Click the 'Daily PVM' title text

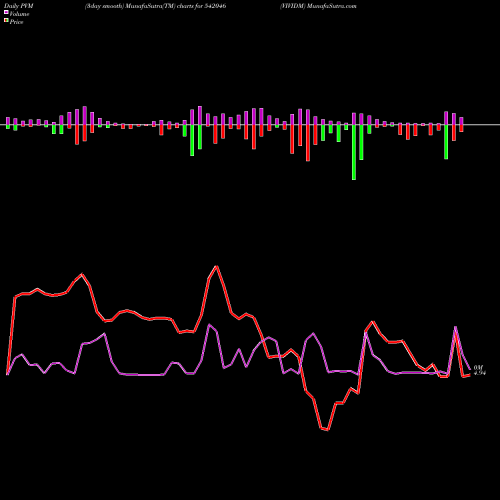click(19, 6)
